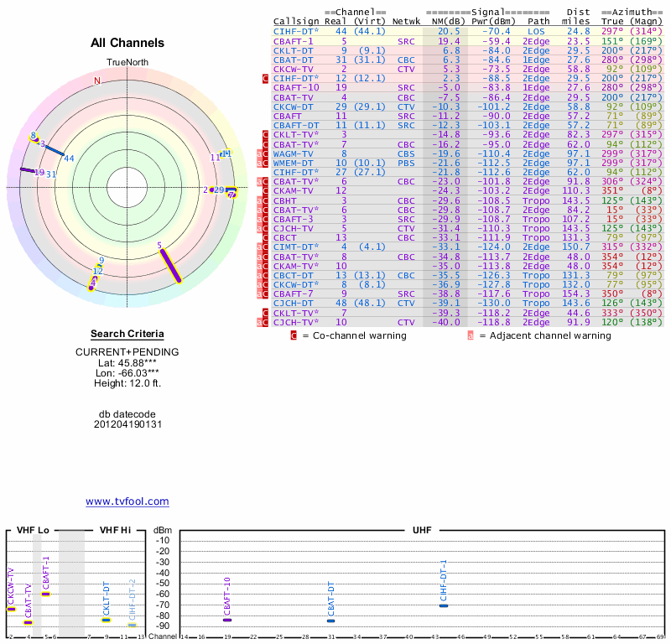Click the red N marker on radar

(x=97, y=80)
